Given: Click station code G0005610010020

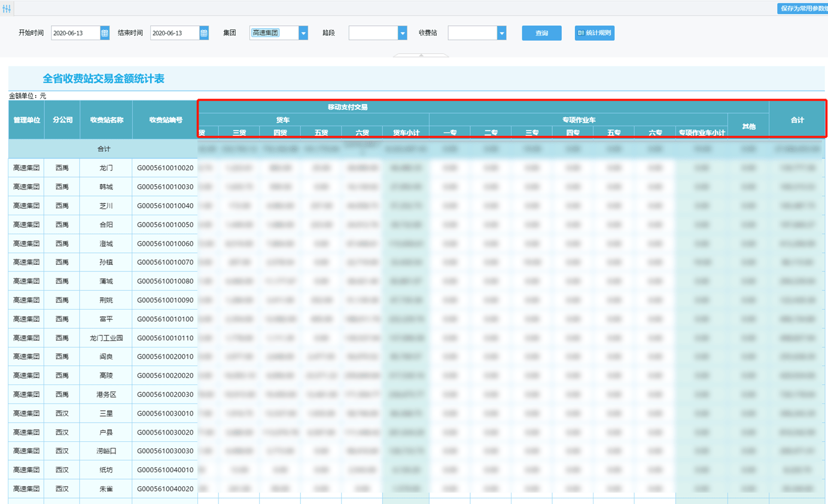Looking at the screenshot, I should coord(166,168).
